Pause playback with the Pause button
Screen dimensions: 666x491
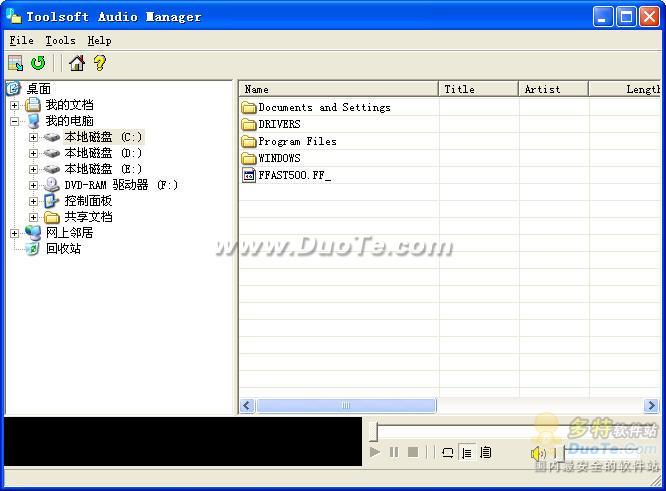[394, 452]
